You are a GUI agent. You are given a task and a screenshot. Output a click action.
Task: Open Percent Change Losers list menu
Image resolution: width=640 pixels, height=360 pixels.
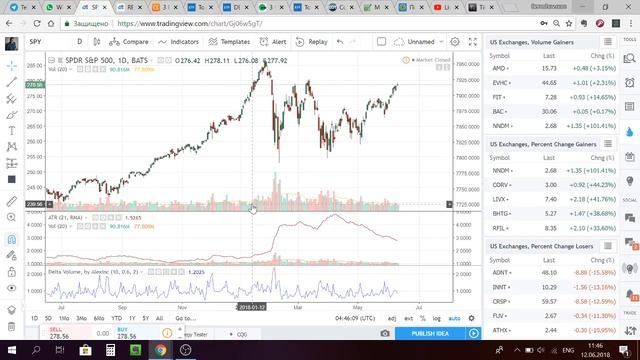(608, 246)
